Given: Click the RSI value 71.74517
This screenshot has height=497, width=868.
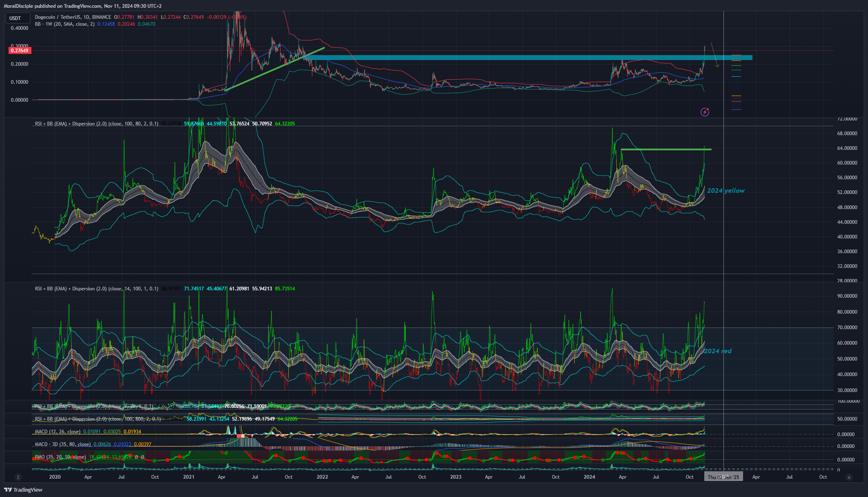Looking at the screenshot, I should coord(194,289).
